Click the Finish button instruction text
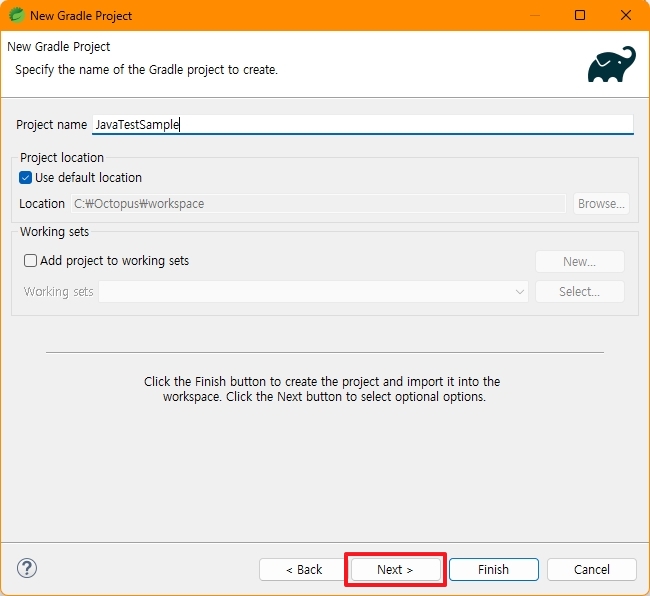 323,389
